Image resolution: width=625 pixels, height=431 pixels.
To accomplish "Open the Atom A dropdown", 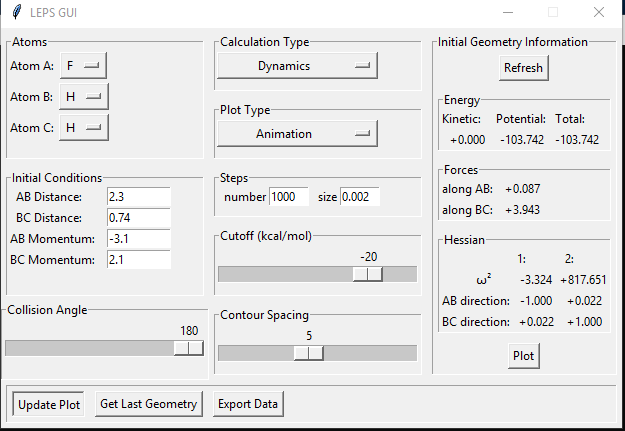I will [83, 65].
